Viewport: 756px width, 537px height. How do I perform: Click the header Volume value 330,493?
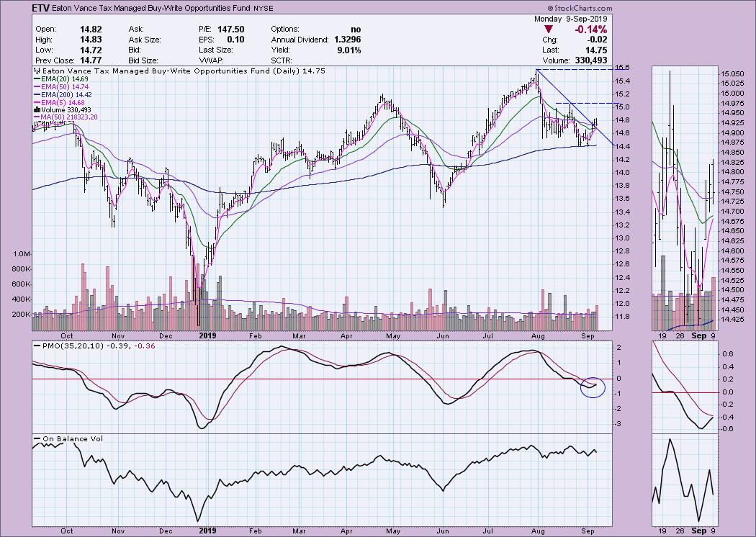pyautogui.click(x=591, y=60)
